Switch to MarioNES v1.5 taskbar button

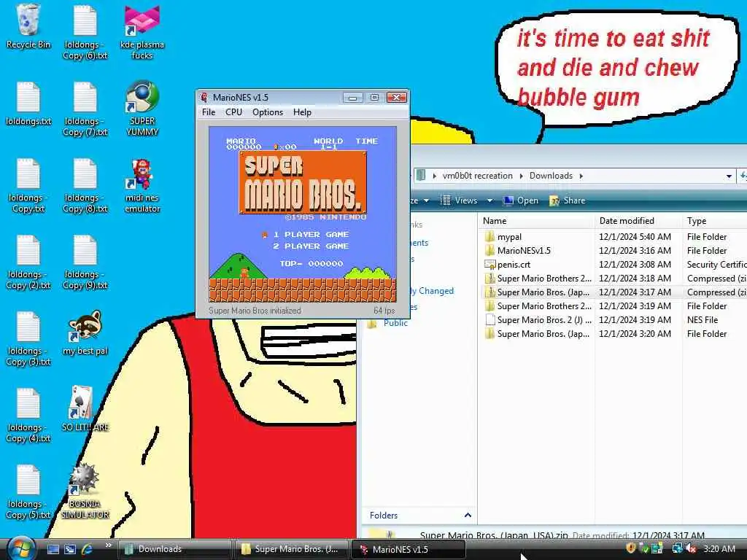point(408,549)
